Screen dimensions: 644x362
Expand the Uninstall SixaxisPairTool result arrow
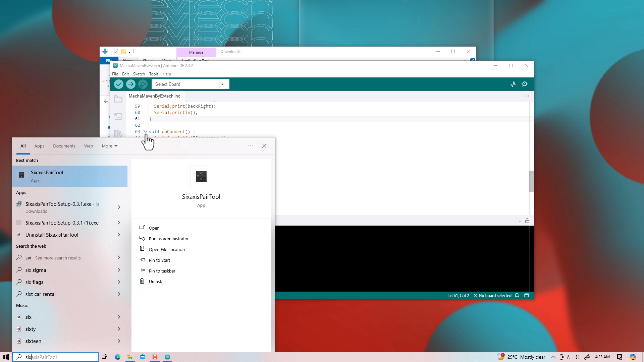tap(119, 235)
